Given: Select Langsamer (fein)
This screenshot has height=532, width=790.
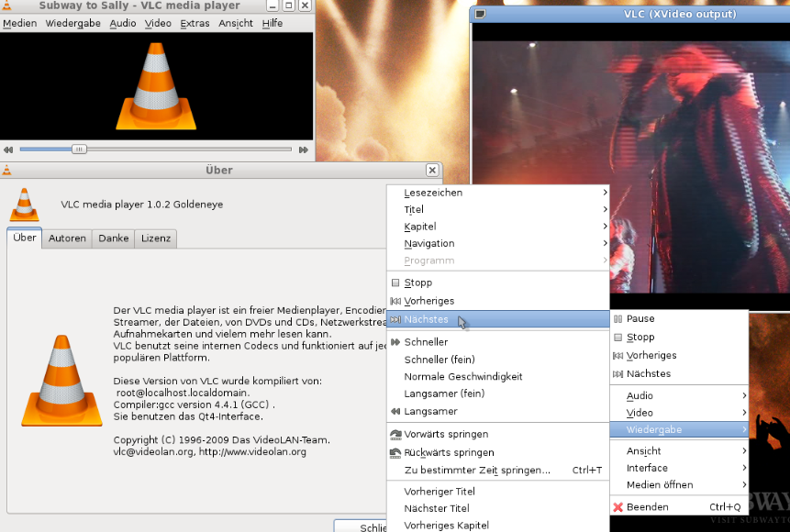Looking at the screenshot, I should point(498,393).
